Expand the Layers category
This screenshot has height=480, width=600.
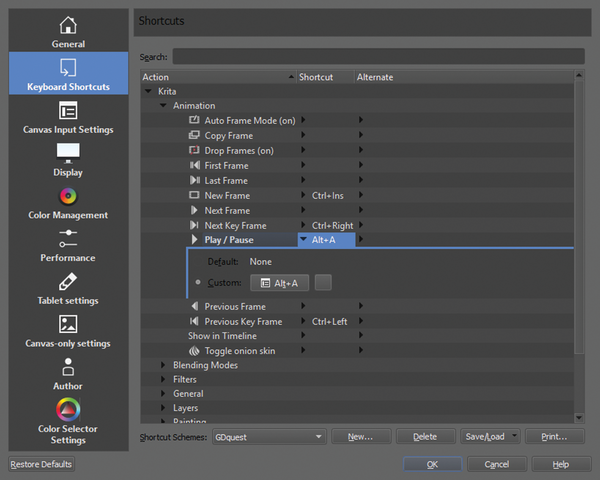tap(163, 408)
